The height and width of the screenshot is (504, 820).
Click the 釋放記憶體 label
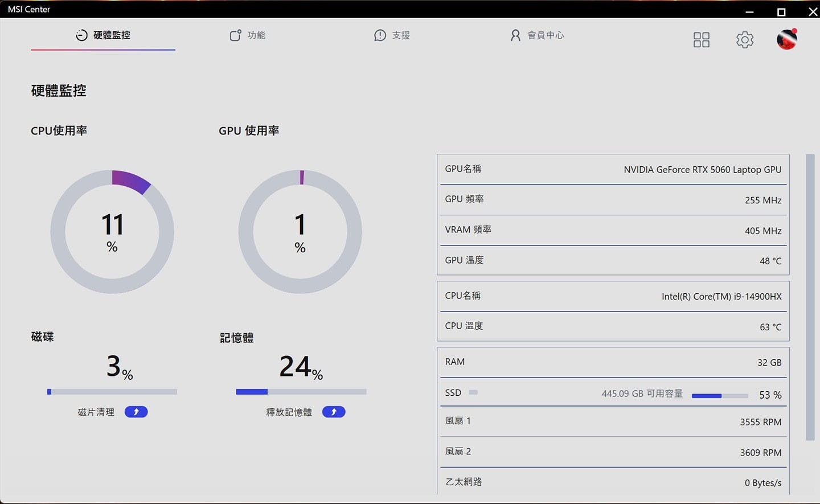coord(289,412)
